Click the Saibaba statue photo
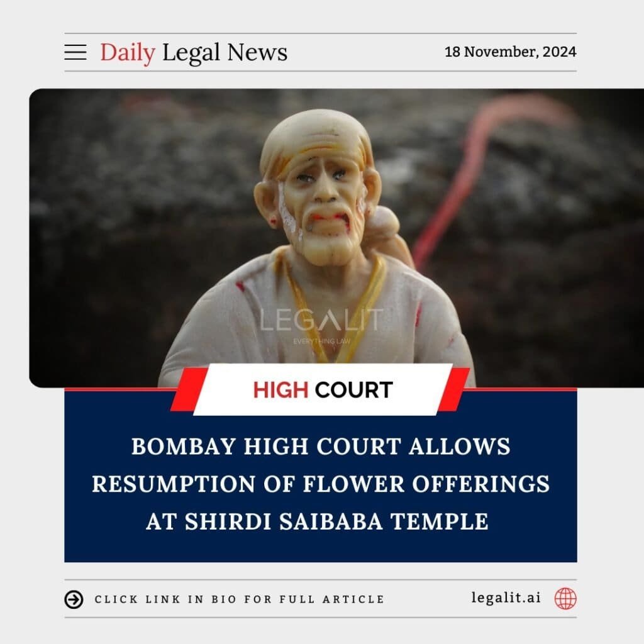Viewport: 644px width, 644px height. 336,238
